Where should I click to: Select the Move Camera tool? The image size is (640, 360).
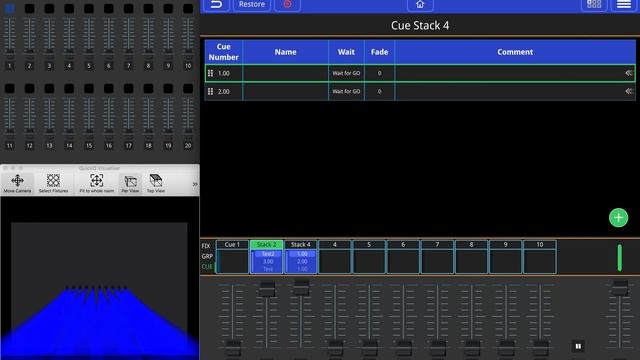[x=18, y=183]
